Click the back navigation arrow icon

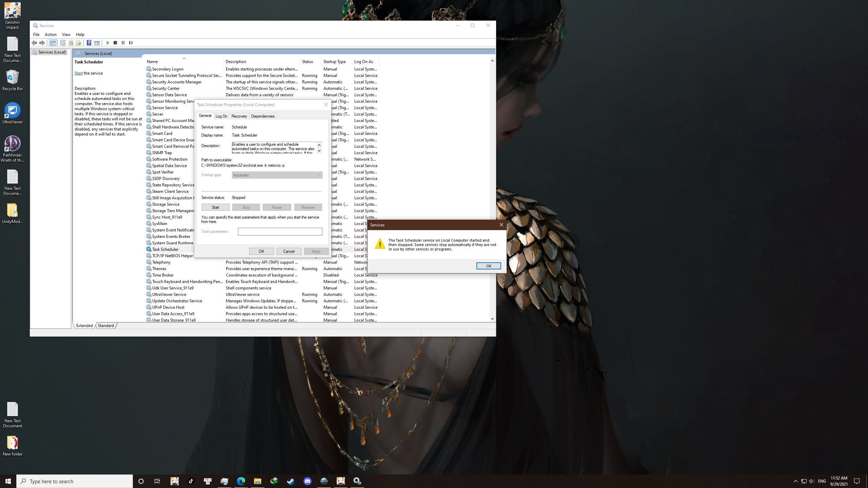(x=34, y=43)
